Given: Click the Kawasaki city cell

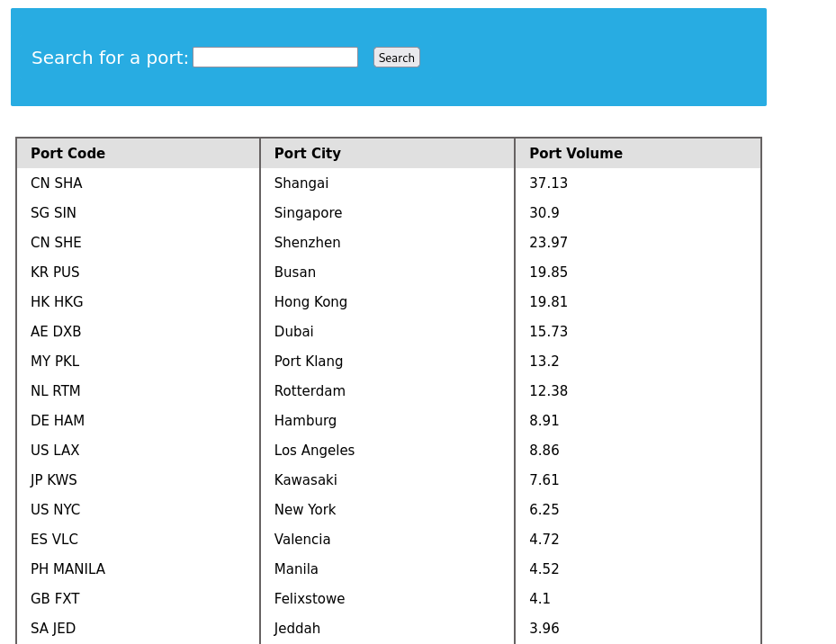Looking at the screenshot, I should click(306, 480).
